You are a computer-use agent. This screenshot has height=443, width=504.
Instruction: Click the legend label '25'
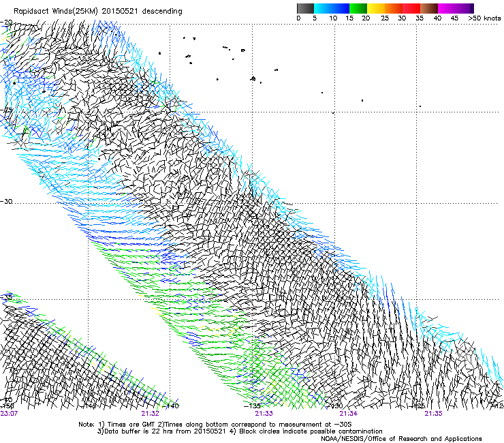[385, 18]
